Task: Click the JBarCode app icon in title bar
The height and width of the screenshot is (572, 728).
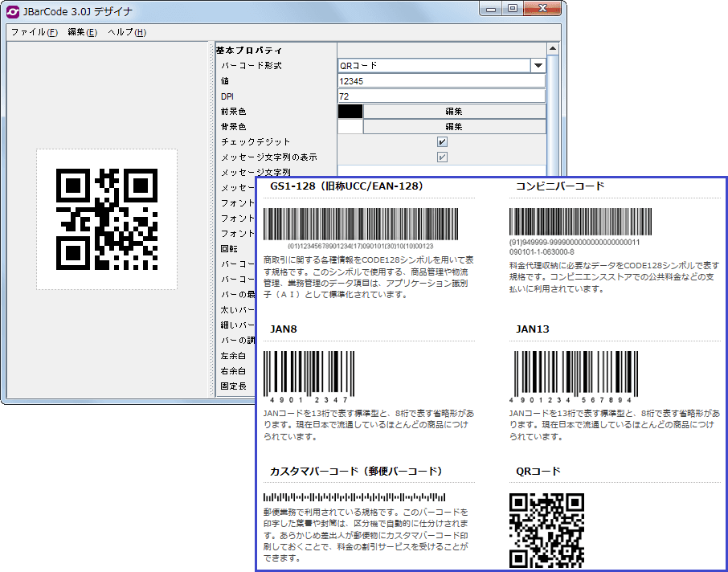Action: [13, 11]
